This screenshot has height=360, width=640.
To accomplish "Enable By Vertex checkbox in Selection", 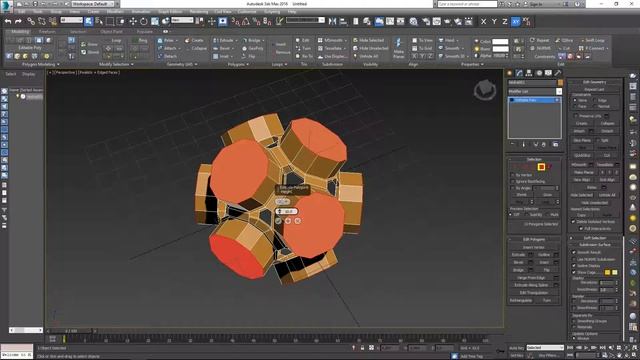I will pos(513,175).
